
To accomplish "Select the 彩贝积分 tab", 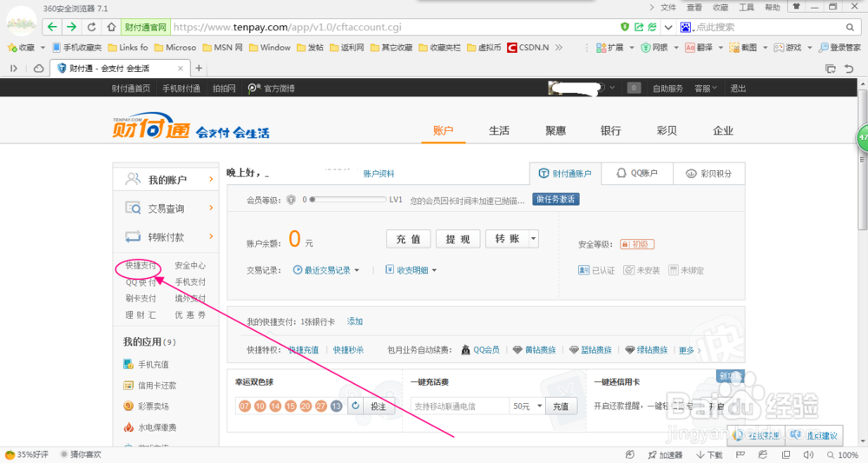I will pyautogui.click(x=709, y=174).
